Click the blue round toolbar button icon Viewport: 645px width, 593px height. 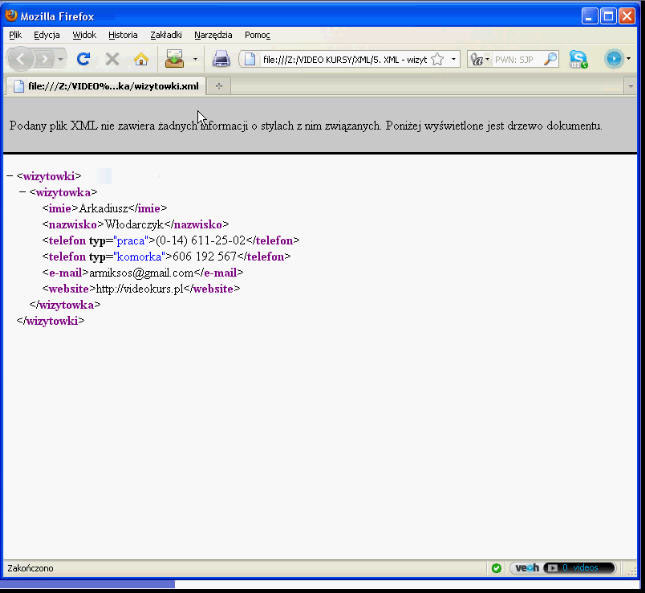click(x=614, y=59)
